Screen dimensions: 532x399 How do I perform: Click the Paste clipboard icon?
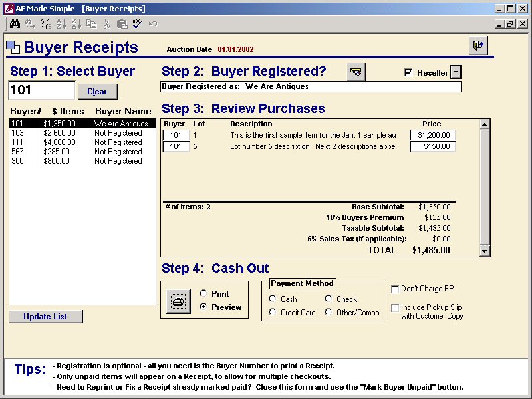[x=122, y=24]
